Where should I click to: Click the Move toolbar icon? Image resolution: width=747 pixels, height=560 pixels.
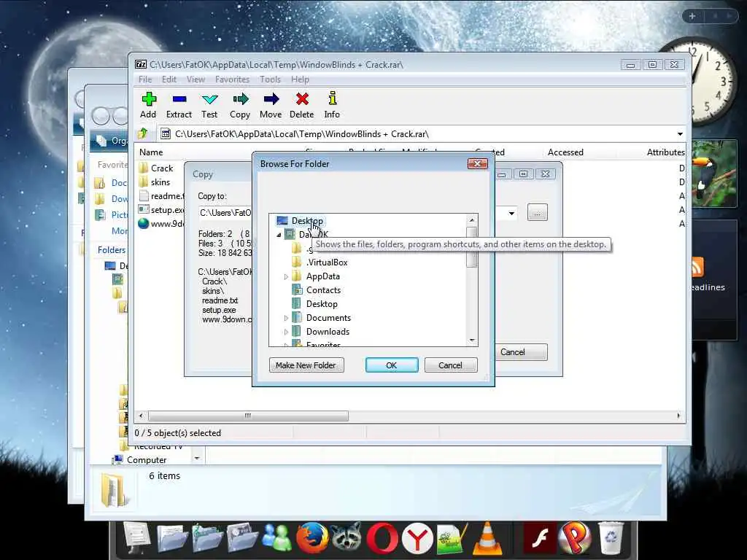271,105
